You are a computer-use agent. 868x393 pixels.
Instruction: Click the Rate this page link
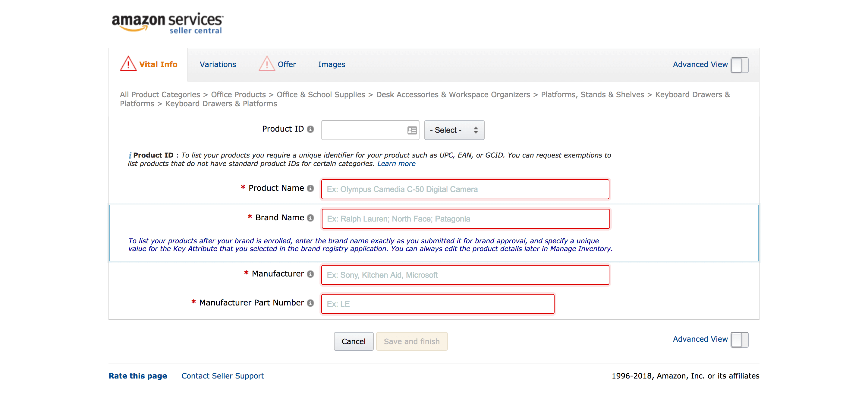tap(137, 375)
